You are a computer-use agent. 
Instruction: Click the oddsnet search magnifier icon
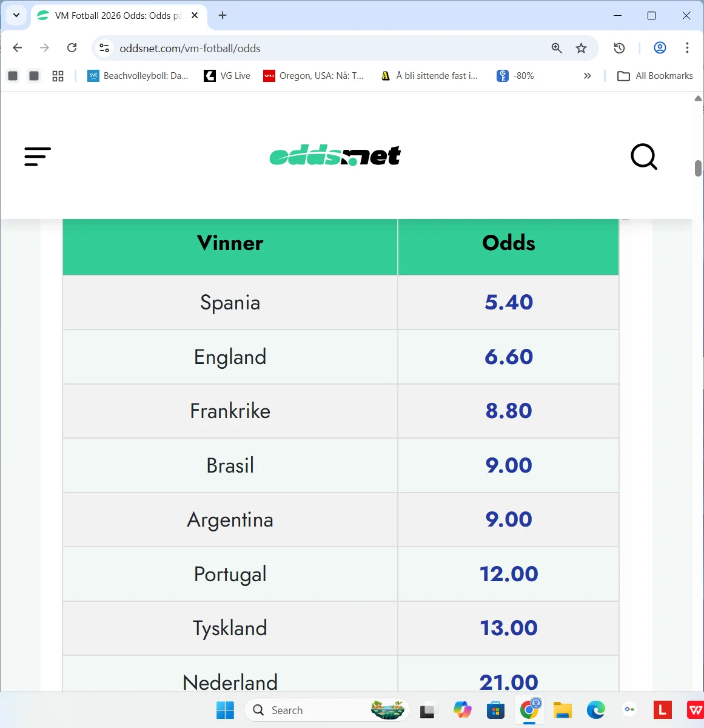tap(643, 157)
